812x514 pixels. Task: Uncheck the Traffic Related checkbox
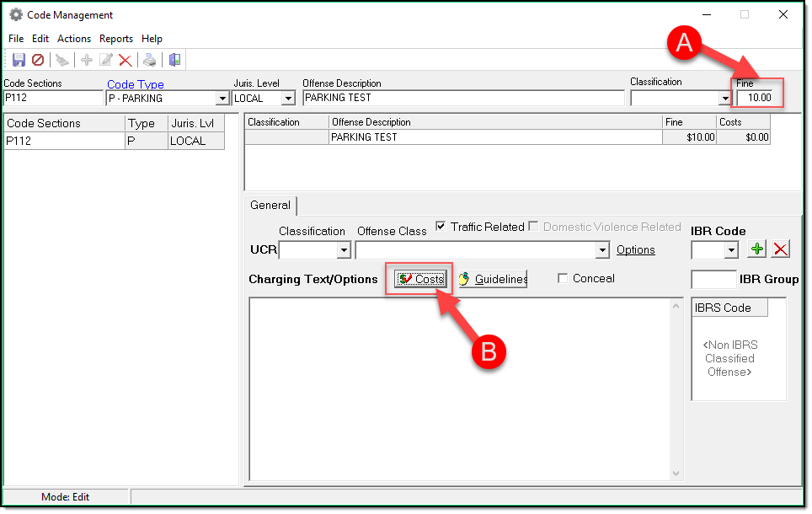(x=441, y=227)
